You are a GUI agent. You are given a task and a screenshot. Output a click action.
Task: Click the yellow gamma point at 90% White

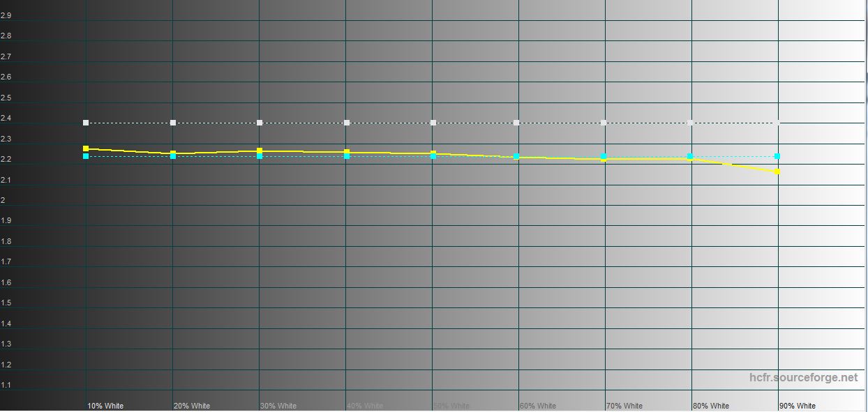[x=777, y=171]
